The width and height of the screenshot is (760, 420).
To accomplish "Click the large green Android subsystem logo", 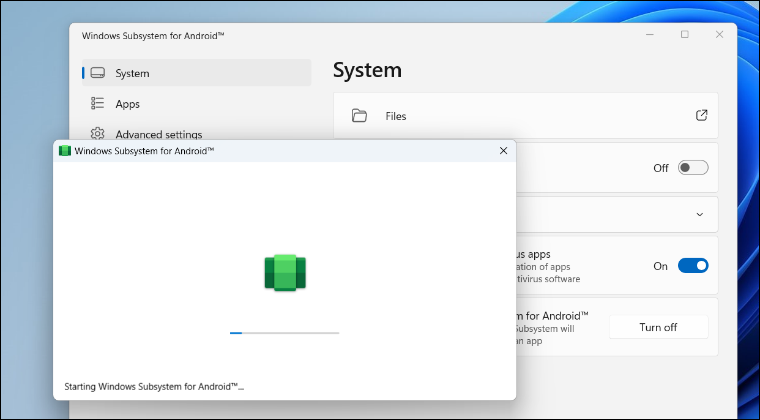I will pyautogui.click(x=285, y=273).
